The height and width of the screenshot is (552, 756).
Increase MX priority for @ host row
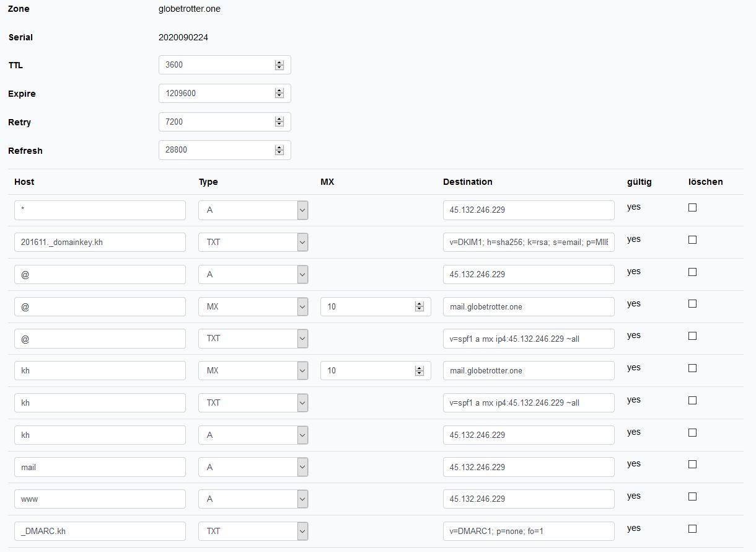pos(420,304)
